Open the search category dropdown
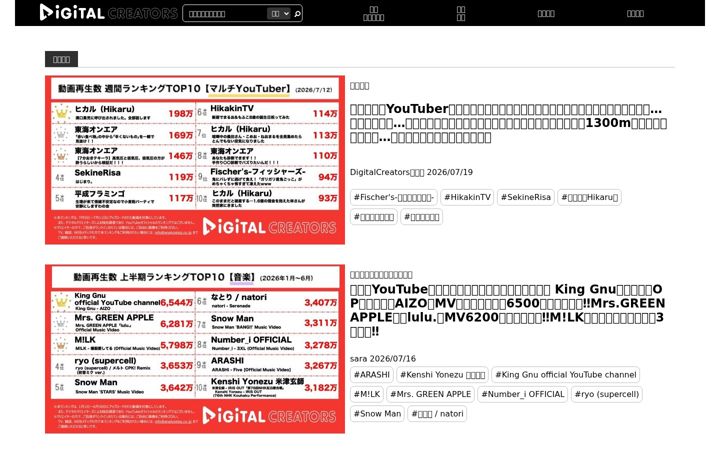 [x=279, y=14]
